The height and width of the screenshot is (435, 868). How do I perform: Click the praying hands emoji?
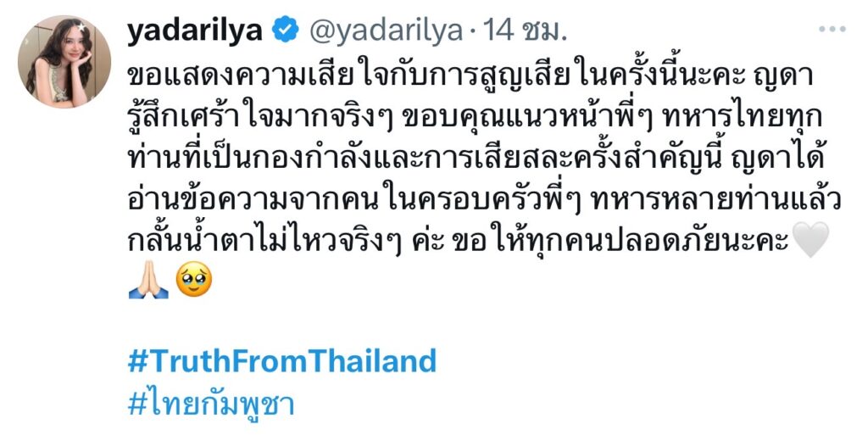tap(148, 282)
